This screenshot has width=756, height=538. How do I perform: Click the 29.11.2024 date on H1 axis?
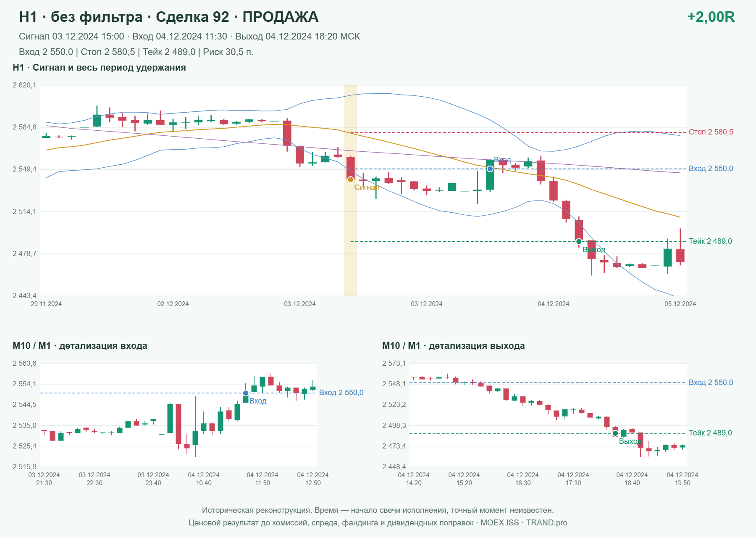pos(46,304)
